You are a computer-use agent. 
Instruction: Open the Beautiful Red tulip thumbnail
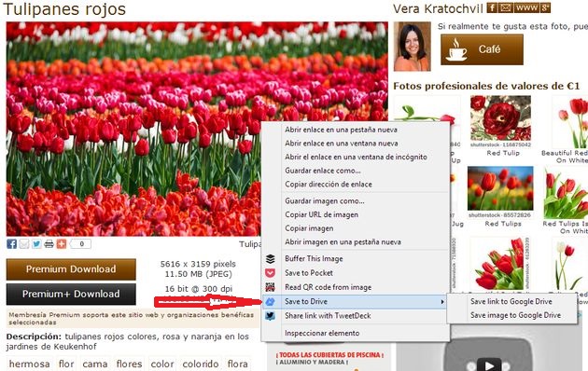(x=570, y=123)
